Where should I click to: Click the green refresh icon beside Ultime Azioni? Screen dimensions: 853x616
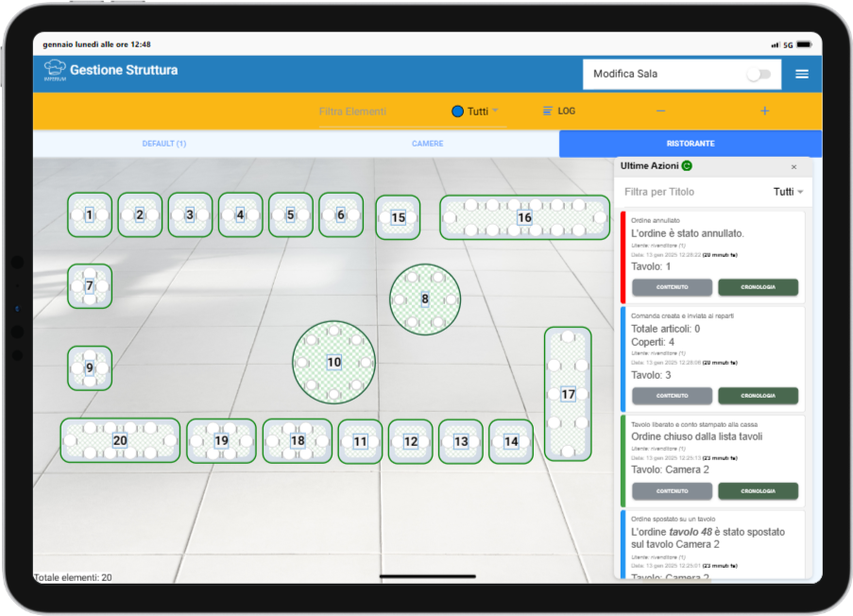pyautogui.click(x=687, y=166)
